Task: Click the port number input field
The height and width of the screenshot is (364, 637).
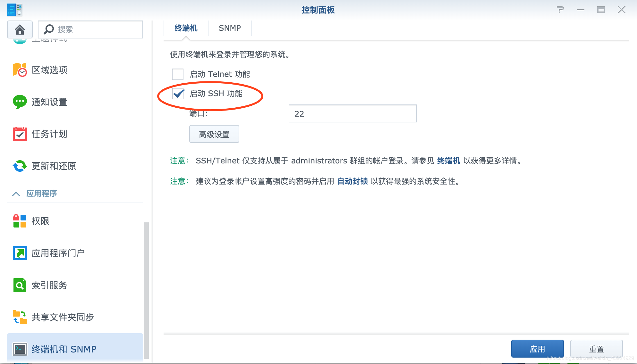Action: pos(352,114)
